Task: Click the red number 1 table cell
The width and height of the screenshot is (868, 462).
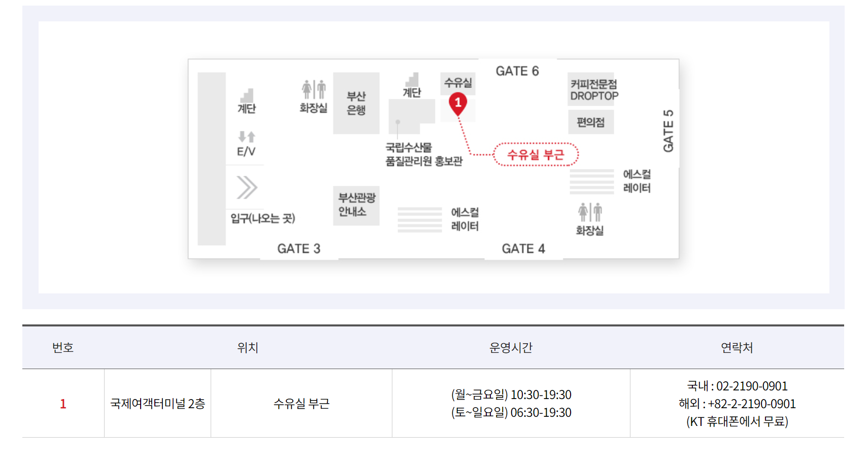Action: click(x=63, y=404)
